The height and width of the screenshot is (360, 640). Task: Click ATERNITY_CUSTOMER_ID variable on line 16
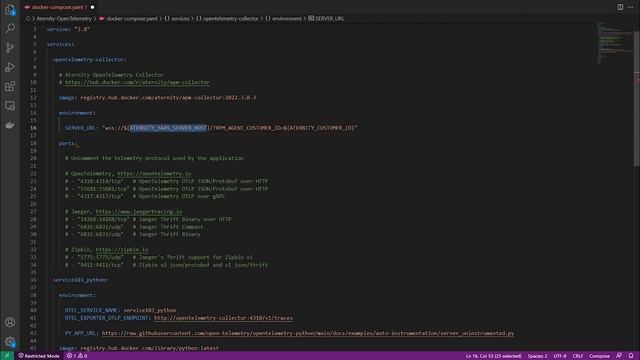[319, 128]
